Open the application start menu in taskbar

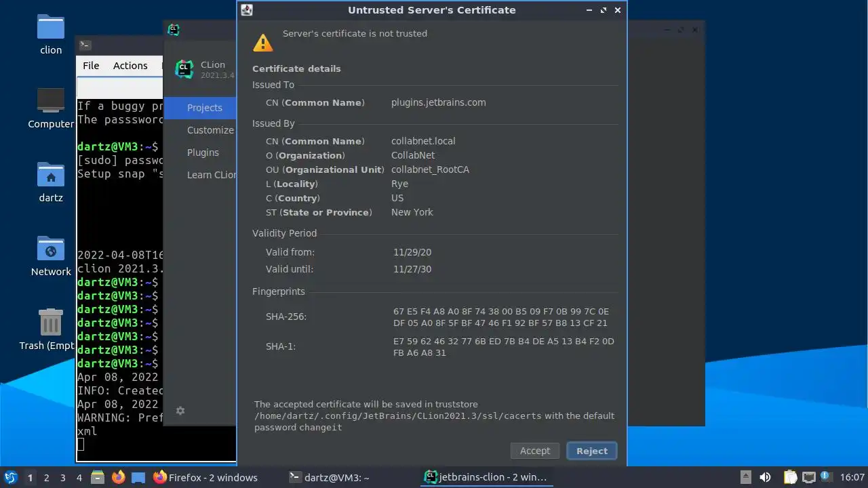point(11,477)
